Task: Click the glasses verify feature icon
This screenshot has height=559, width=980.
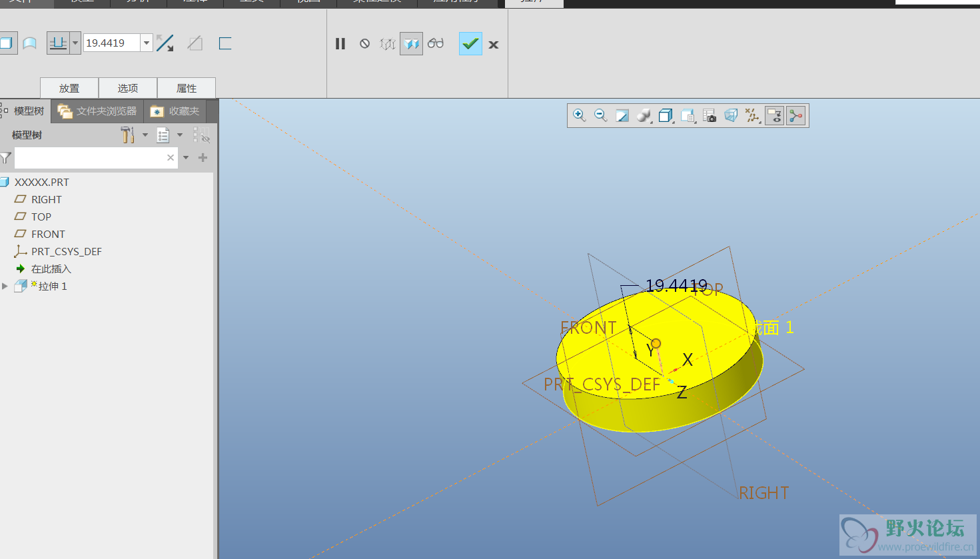Action: tap(436, 43)
